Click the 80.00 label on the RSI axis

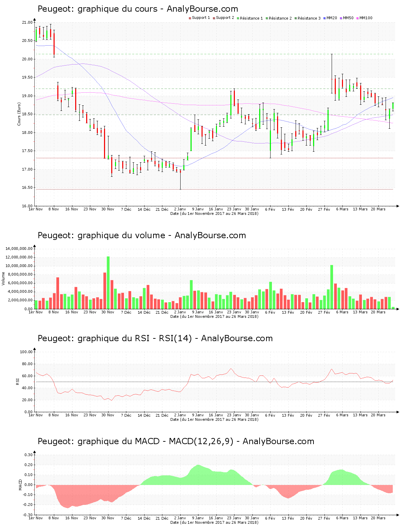click(27, 364)
